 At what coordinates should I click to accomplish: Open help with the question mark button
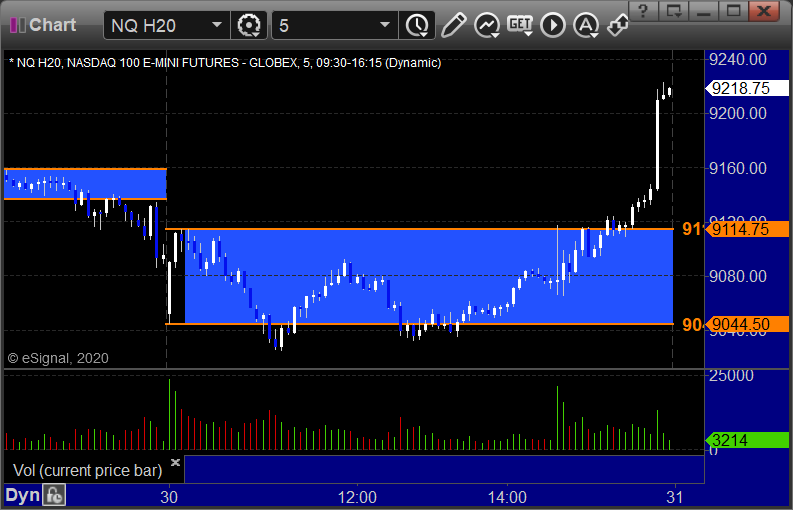[x=643, y=11]
